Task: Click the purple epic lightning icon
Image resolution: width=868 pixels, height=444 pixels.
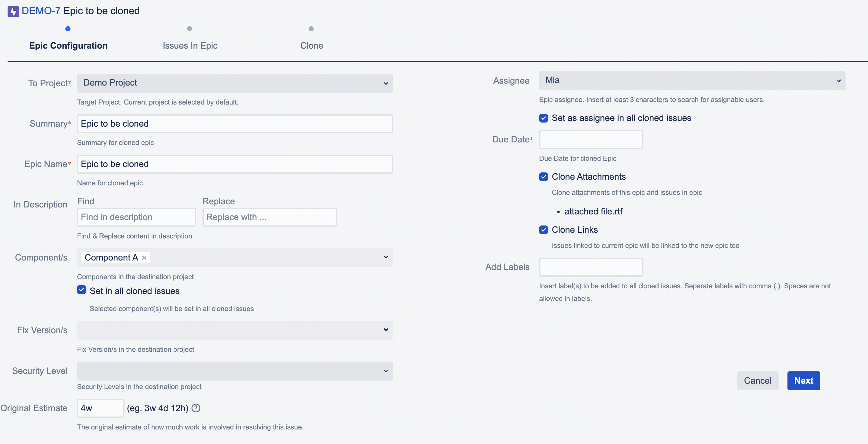Action: [x=13, y=11]
